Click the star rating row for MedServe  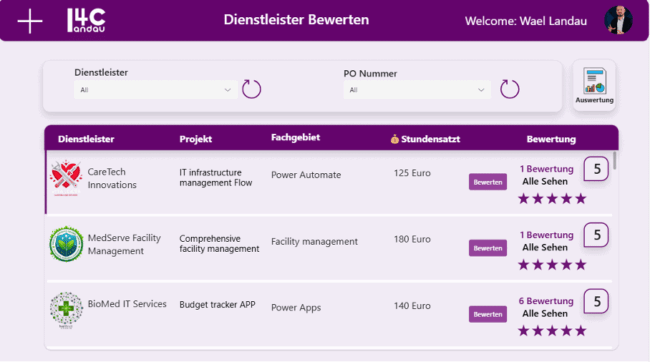pos(552,265)
